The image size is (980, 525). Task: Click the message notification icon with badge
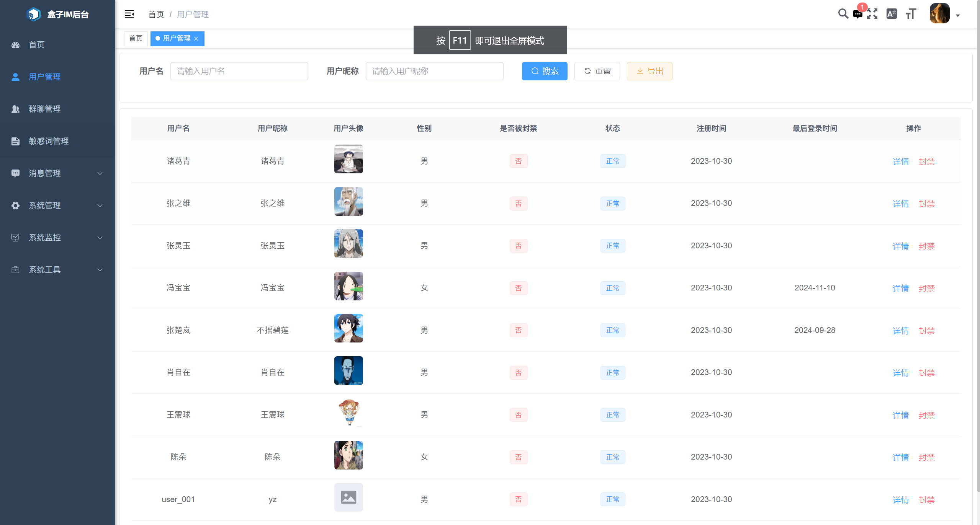coord(858,15)
